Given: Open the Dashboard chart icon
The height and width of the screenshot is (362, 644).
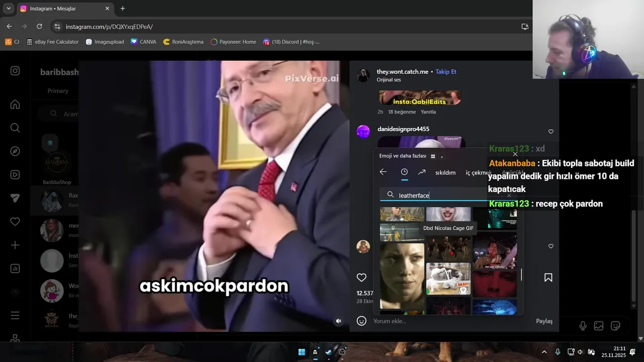Looking at the screenshot, I should coord(15,268).
